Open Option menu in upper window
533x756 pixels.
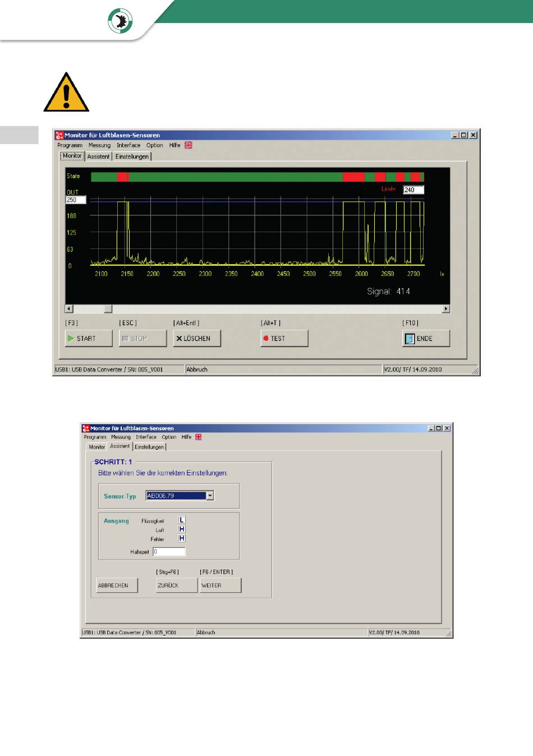click(x=155, y=145)
